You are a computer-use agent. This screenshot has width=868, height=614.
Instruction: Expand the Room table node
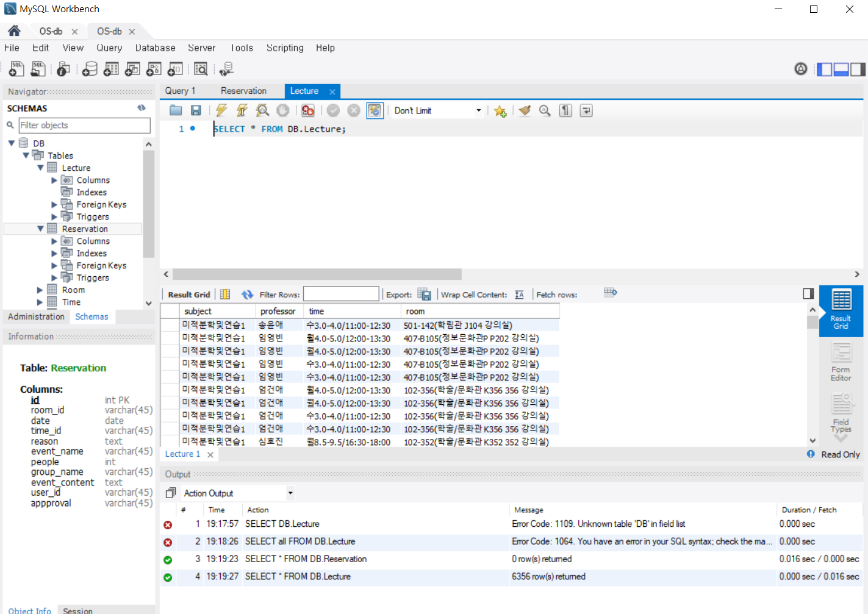[x=40, y=290]
